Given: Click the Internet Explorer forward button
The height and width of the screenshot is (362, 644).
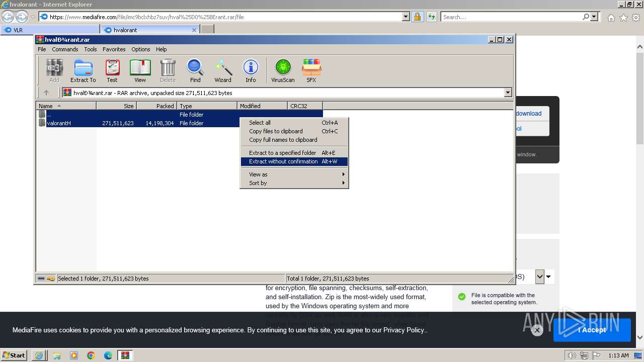Looking at the screenshot, I should tap(22, 17).
